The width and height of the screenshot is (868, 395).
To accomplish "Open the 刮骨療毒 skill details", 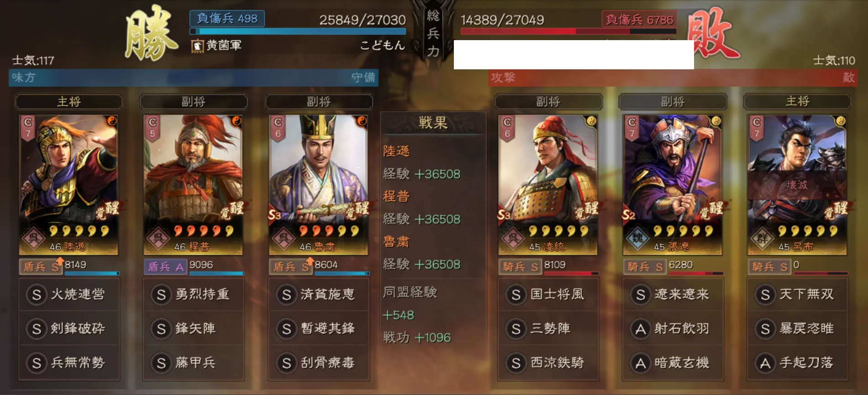I will click(318, 363).
